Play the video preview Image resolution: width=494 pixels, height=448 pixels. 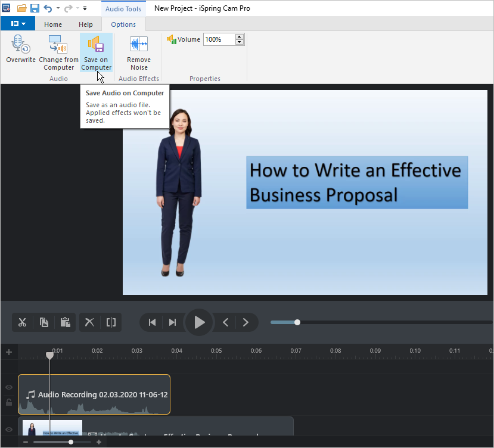coord(199,322)
